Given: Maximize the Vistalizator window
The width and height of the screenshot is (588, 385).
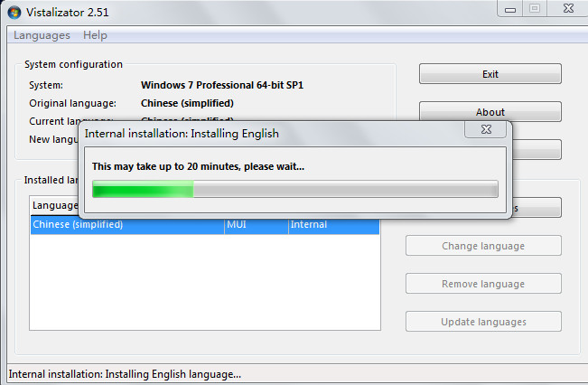Looking at the screenshot, I should pos(535,9).
